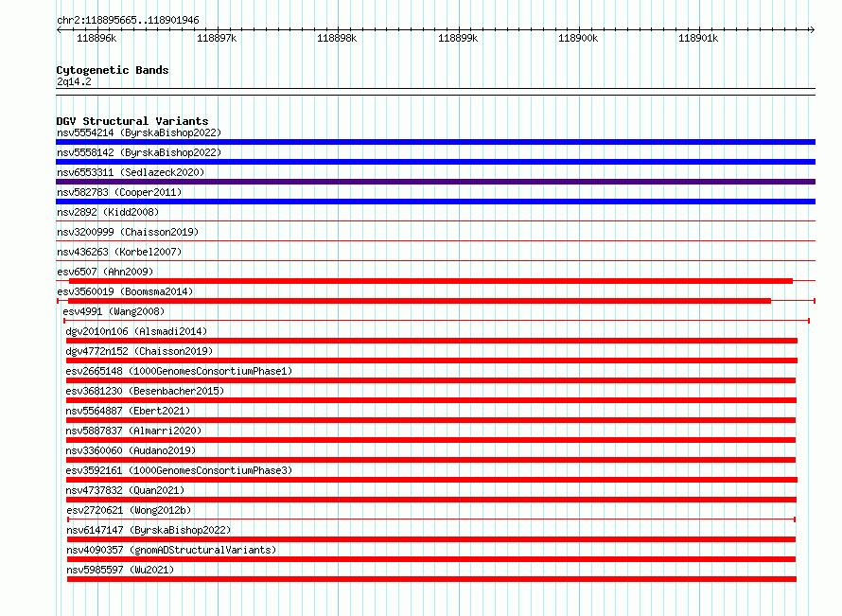Select esv3592161 (1000GenomesConsortiumPhase3) label
The image size is (842, 616).
click(179, 470)
